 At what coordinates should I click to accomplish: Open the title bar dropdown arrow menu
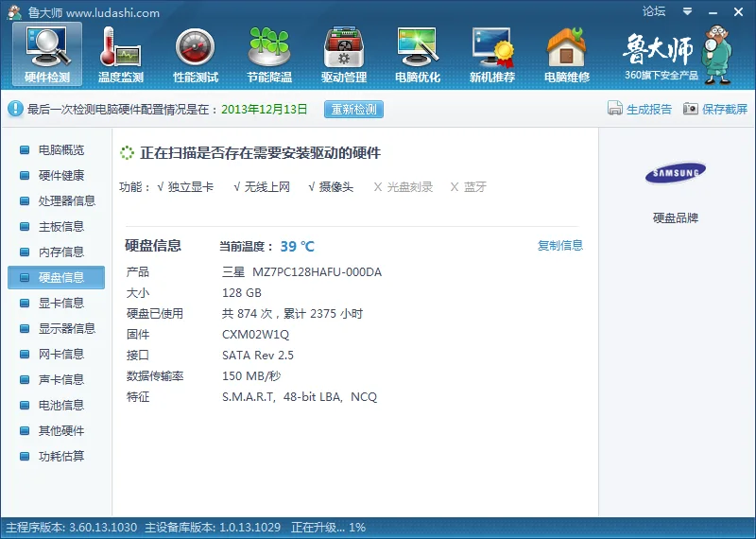pyautogui.click(x=687, y=11)
